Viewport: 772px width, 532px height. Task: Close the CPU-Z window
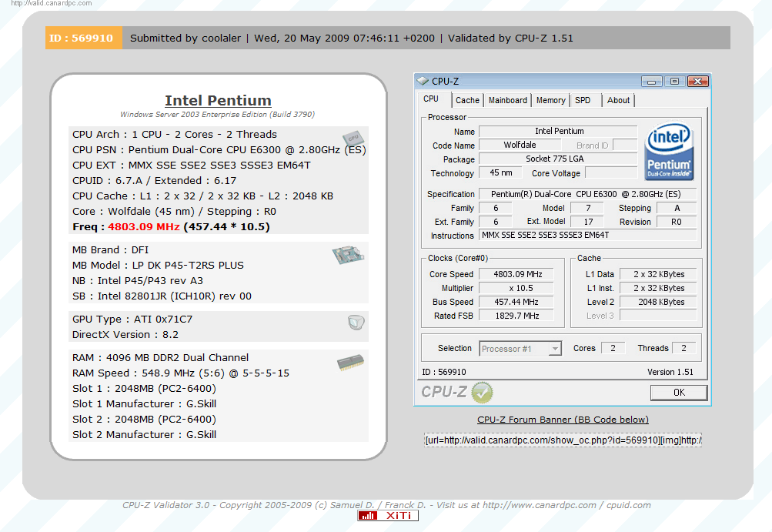point(697,82)
